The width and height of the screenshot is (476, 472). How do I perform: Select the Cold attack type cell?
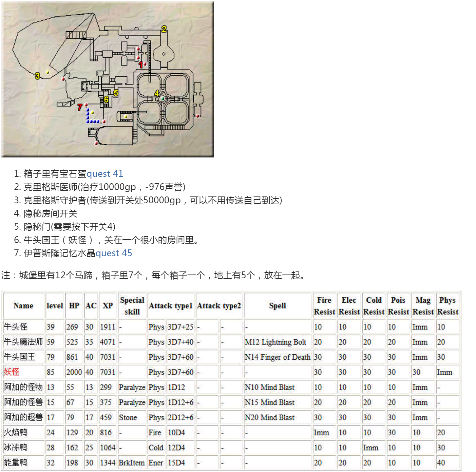click(156, 448)
